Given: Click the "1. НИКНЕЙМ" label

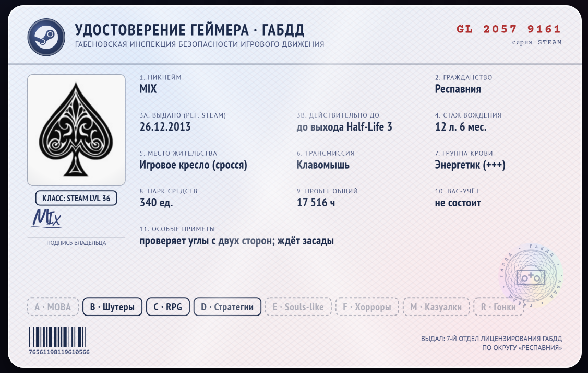Looking at the screenshot, I should [161, 77].
